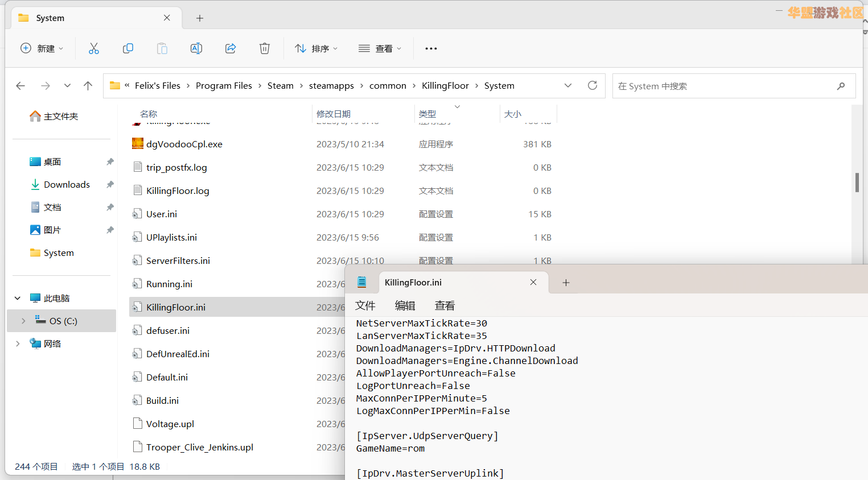Open the three-dot more options menu
The image size is (868, 480).
click(431, 48)
